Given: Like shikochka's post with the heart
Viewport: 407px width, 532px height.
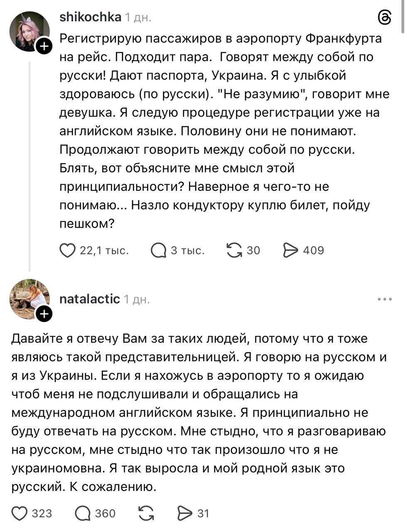Looking at the screenshot, I should tap(67, 250).
